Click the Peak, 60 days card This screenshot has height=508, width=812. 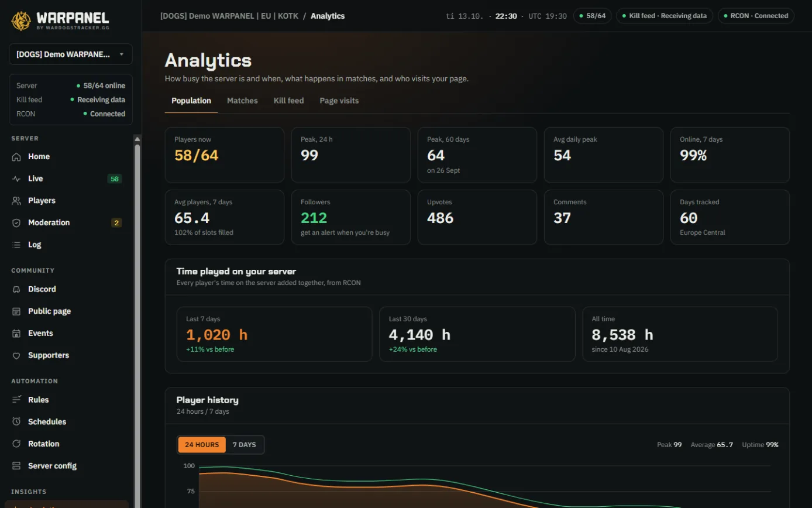tap(477, 155)
